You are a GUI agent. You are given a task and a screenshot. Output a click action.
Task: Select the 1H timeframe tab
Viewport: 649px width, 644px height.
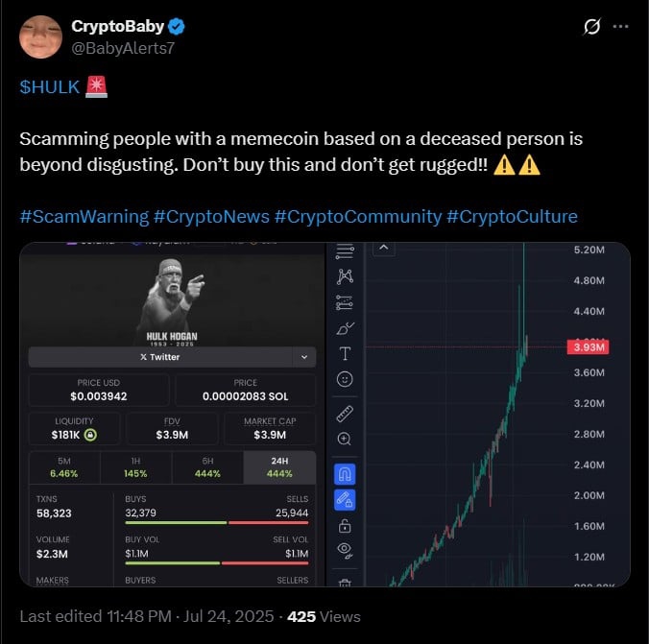point(136,467)
